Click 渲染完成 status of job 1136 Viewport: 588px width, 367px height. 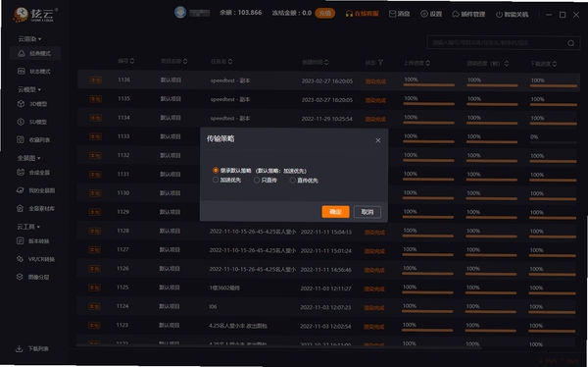375,81
